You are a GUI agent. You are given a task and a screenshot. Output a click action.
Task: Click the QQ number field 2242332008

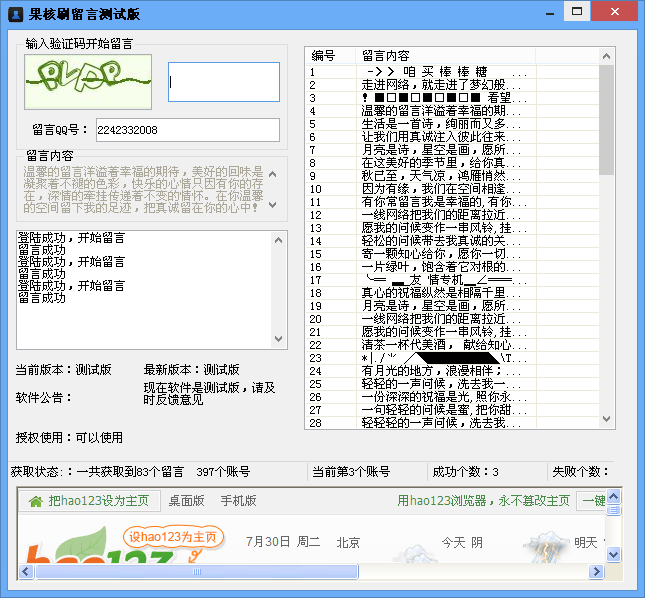tap(188, 130)
